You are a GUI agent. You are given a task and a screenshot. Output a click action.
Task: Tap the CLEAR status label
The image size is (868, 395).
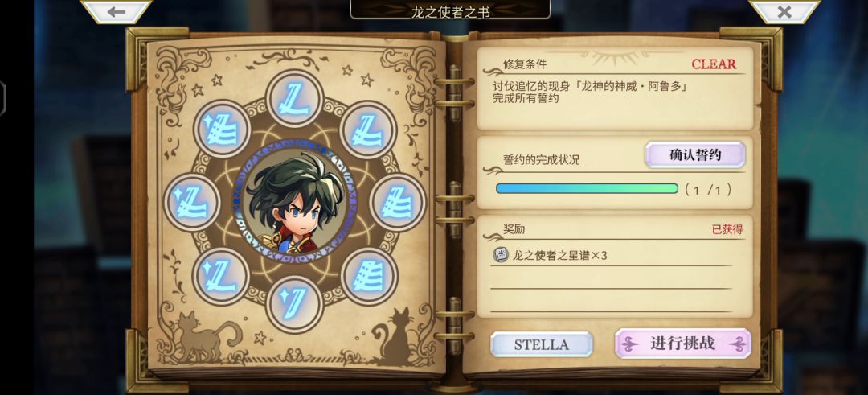[x=714, y=64]
